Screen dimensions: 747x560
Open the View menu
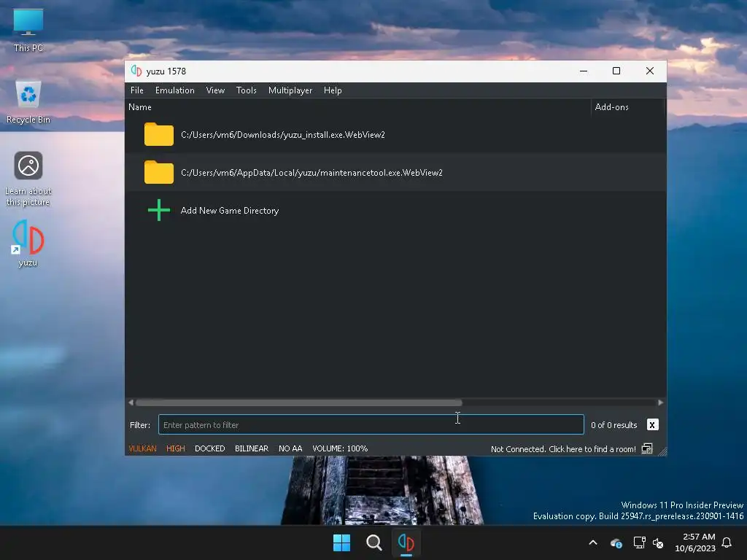coord(215,90)
